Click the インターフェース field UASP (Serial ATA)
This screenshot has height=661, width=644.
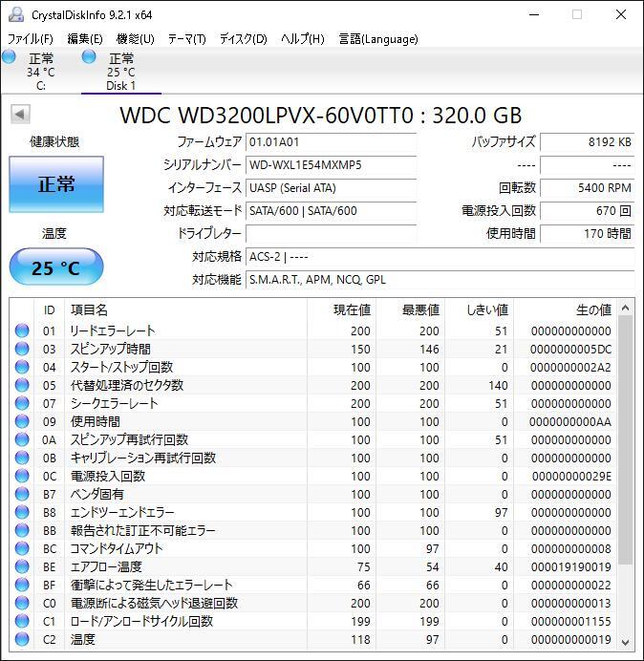[x=331, y=188]
